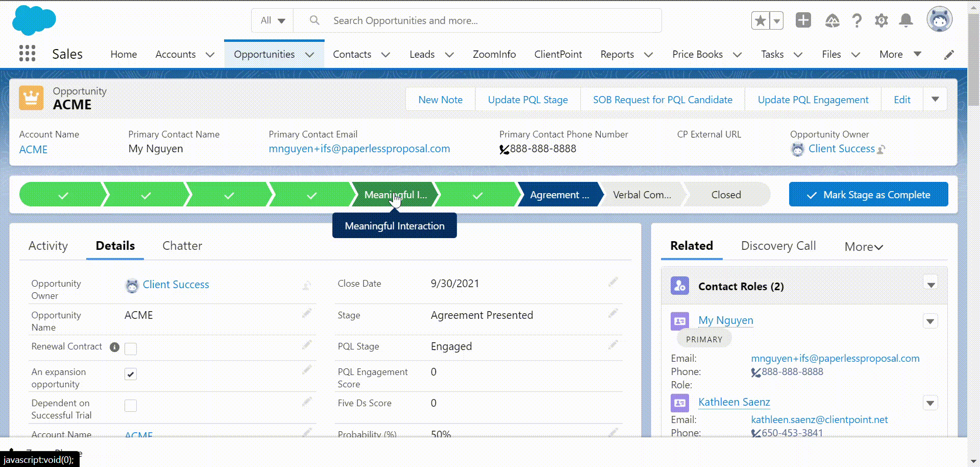This screenshot has height=467, width=980.
Task: Edit the Opportunity Name field pencil
Action: coord(307,313)
